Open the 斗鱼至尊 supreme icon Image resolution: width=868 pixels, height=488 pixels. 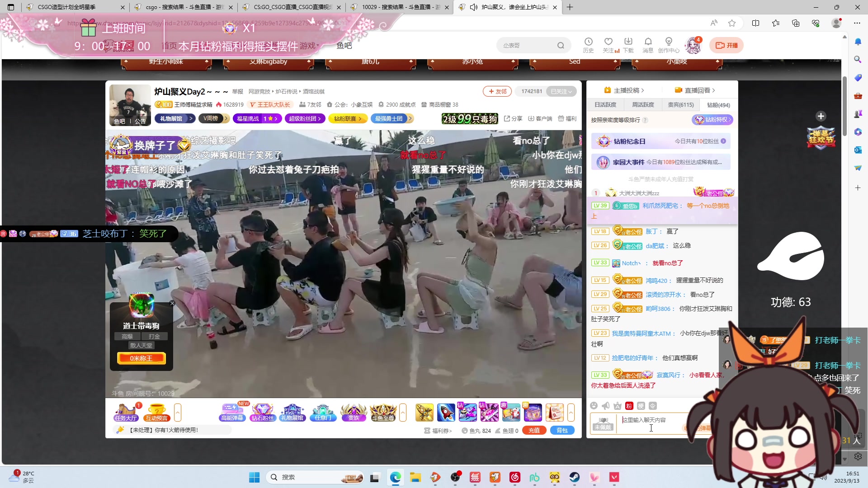(x=383, y=412)
